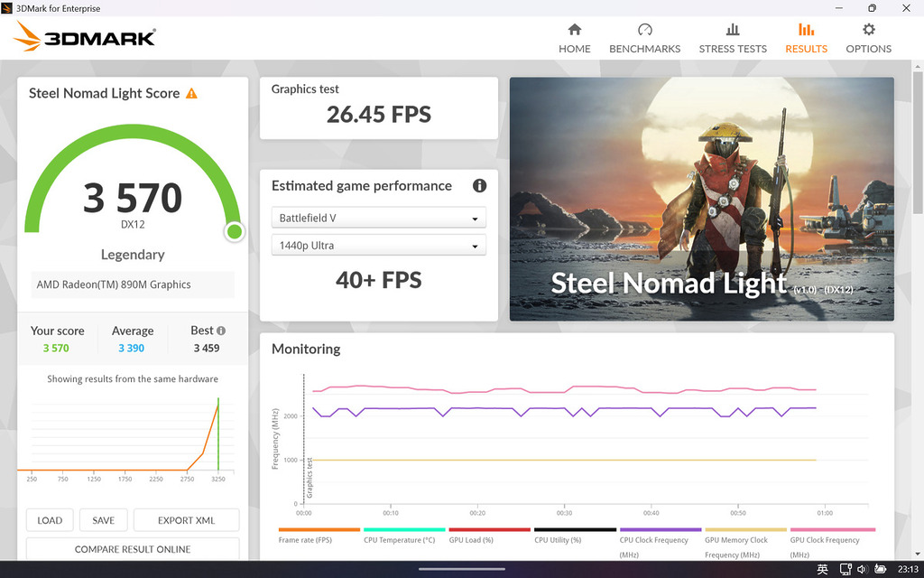This screenshot has width=924, height=578.
Task: Click the green gauge end marker dot
Action: point(235,232)
